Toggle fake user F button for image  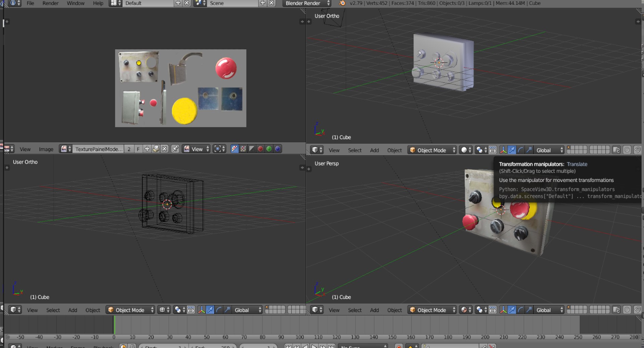138,149
